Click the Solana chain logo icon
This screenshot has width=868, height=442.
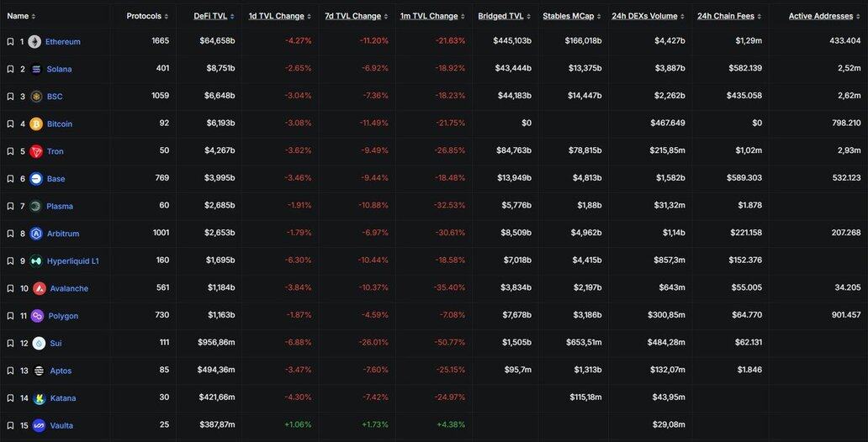[x=36, y=69]
